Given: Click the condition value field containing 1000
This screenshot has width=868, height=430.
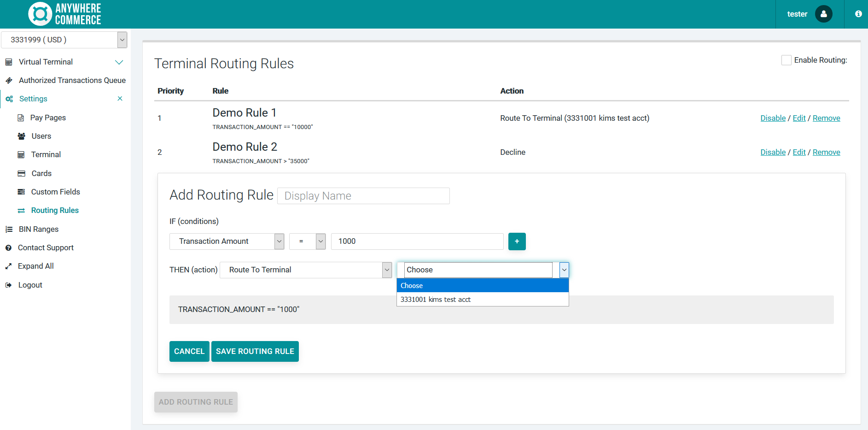Looking at the screenshot, I should coord(417,242).
